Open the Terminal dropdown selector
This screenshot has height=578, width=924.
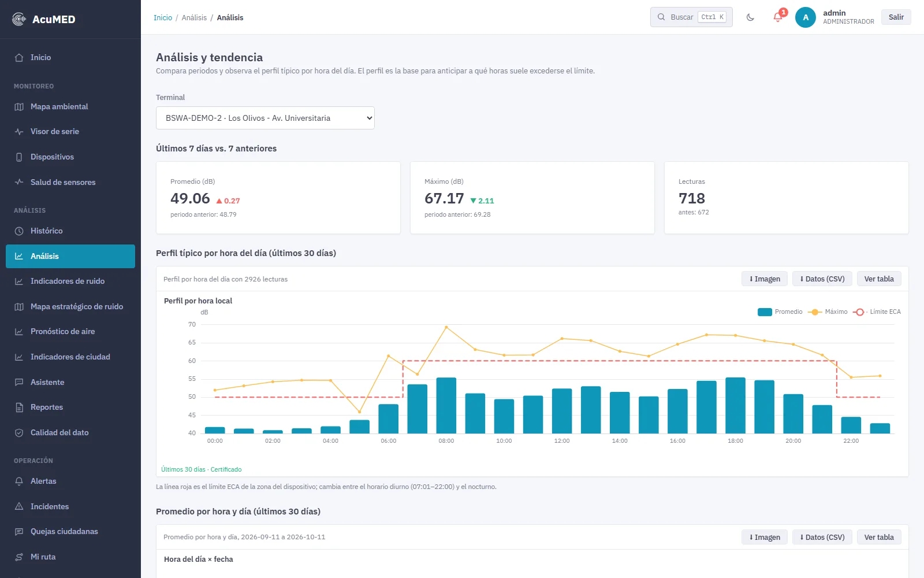pyautogui.click(x=265, y=118)
